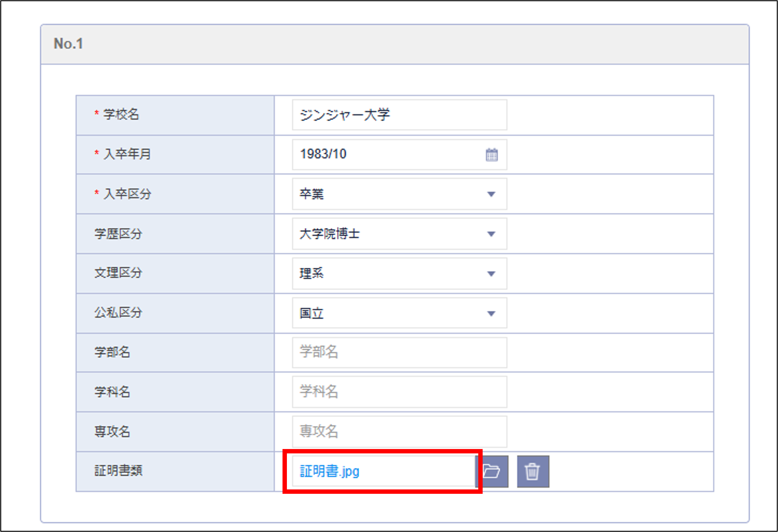This screenshot has width=778, height=532.
Task: Click the folder icon to browse files
Action: pos(492,472)
